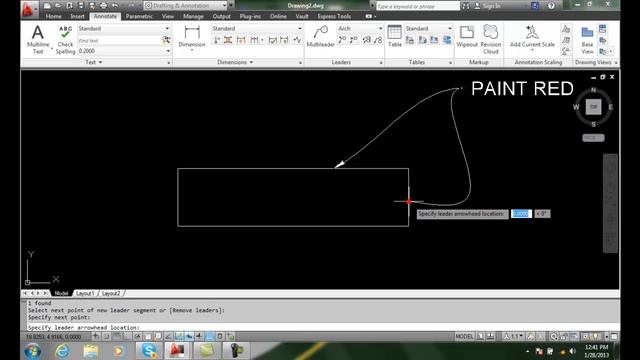
Task: Click the TOP face of the ViewCube
Action: [x=593, y=107]
